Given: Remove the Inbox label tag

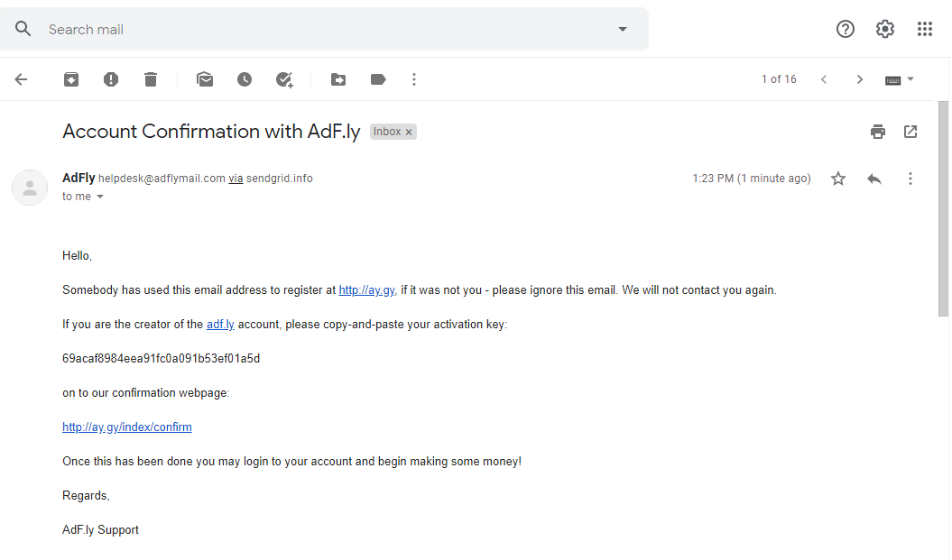Looking at the screenshot, I should tap(409, 133).
